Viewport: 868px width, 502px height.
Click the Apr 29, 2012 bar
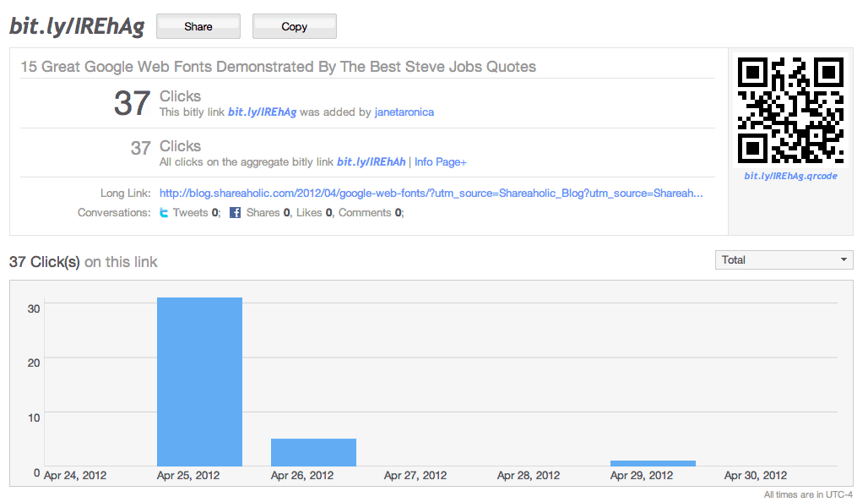coord(653,463)
